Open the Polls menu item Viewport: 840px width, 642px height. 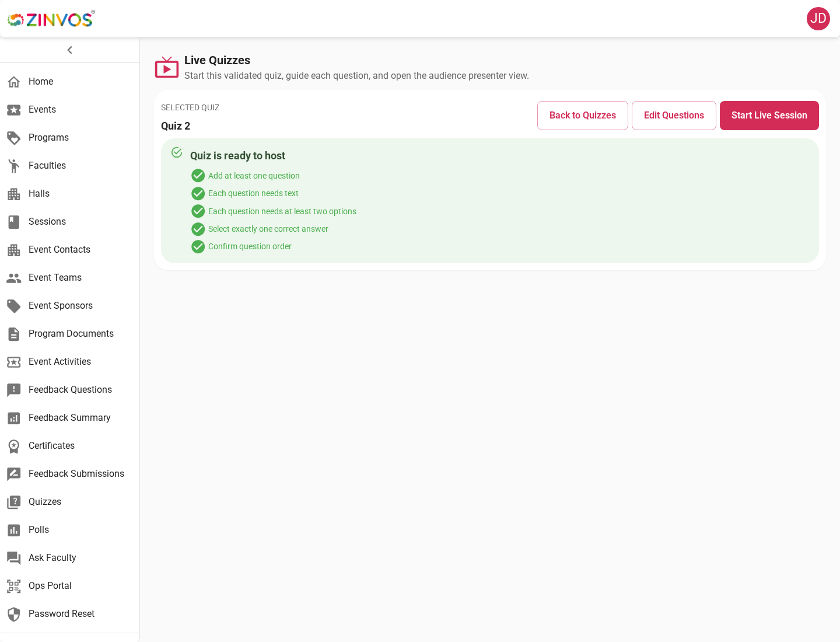[70, 530]
